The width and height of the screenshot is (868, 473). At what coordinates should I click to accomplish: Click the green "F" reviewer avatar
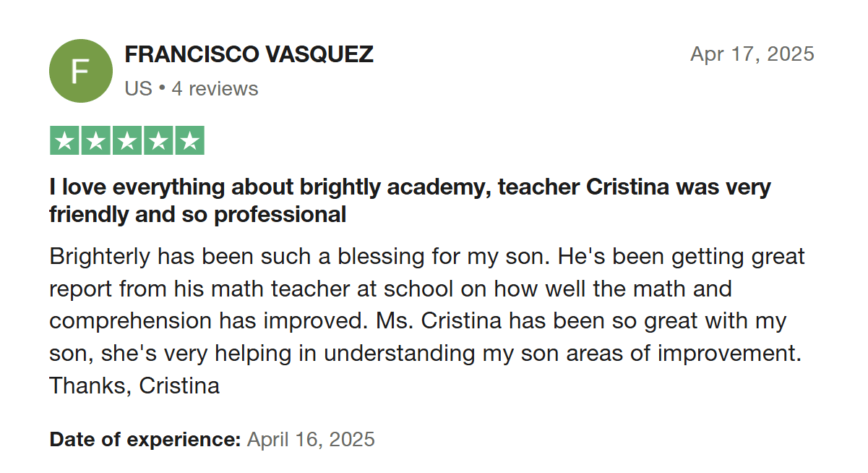80,71
